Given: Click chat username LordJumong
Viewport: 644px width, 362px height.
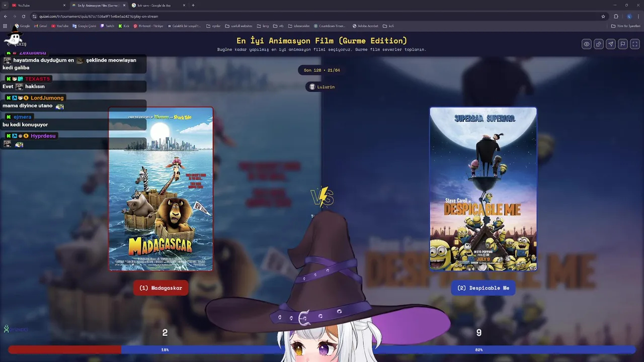Looking at the screenshot, I should point(47,98).
